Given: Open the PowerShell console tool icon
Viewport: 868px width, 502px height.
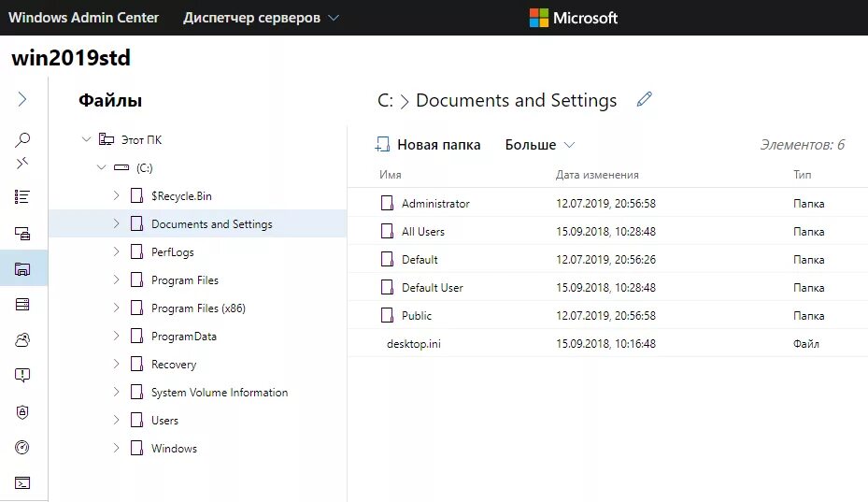Looking at the screenshot, I should tap(22, 483).
